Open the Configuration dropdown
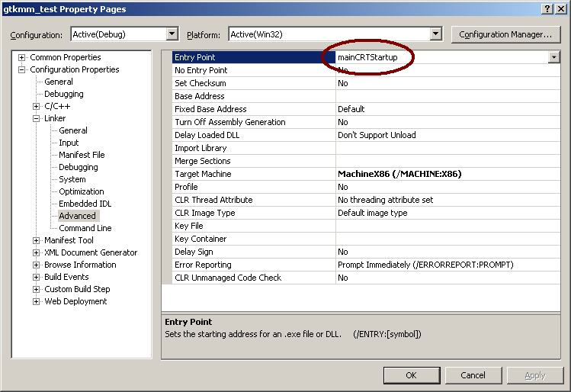 pos(172,34)
